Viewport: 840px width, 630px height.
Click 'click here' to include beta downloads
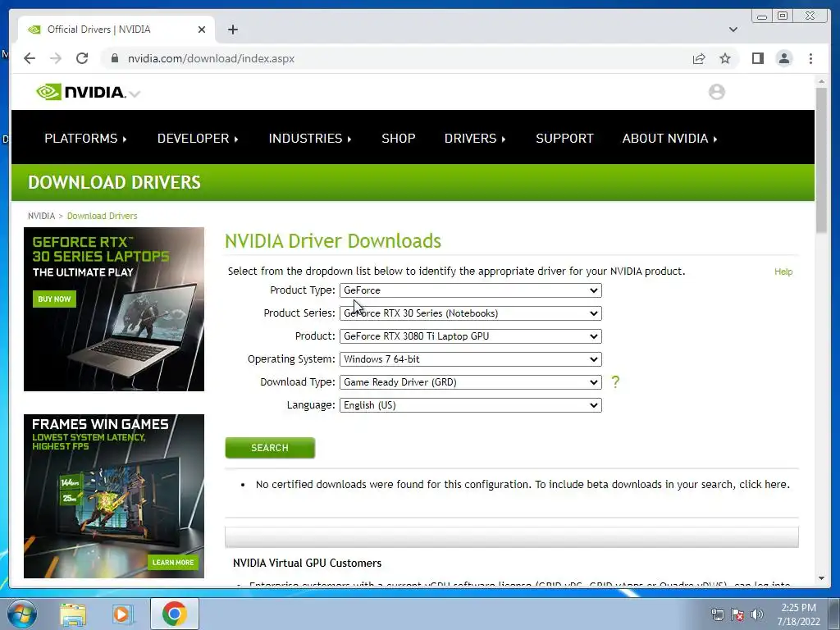(764, 484)
